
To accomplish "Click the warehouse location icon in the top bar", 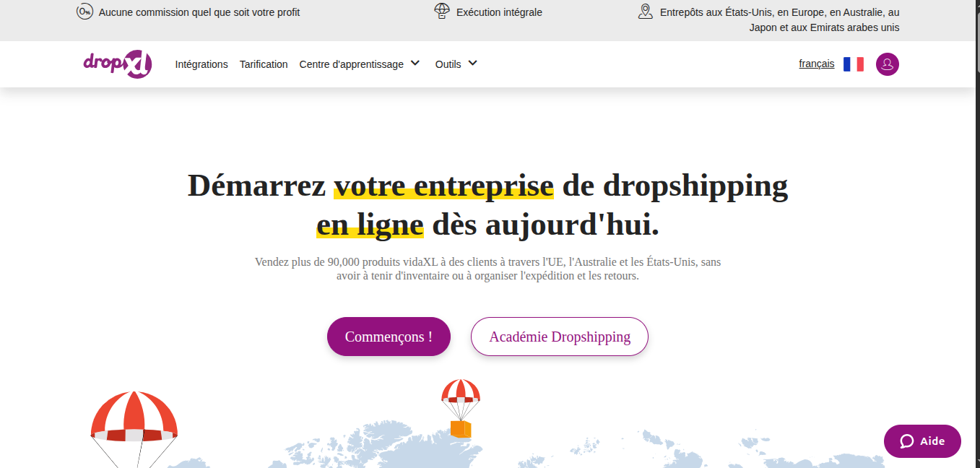I will coord(644,12).
